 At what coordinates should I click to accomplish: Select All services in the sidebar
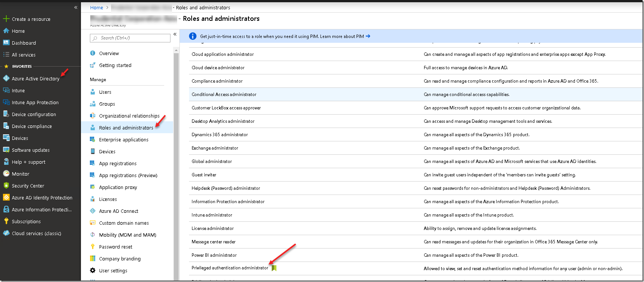click(23, 55)
